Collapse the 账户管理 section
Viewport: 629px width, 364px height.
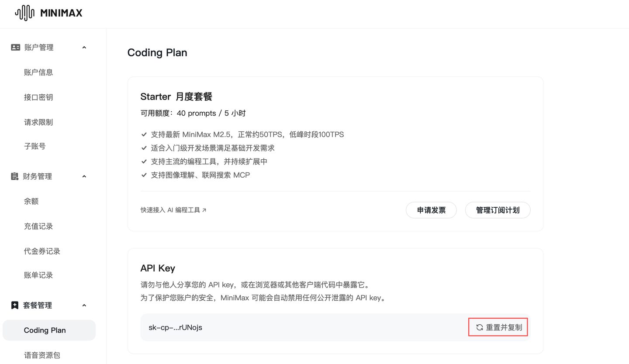coord(84,47)
